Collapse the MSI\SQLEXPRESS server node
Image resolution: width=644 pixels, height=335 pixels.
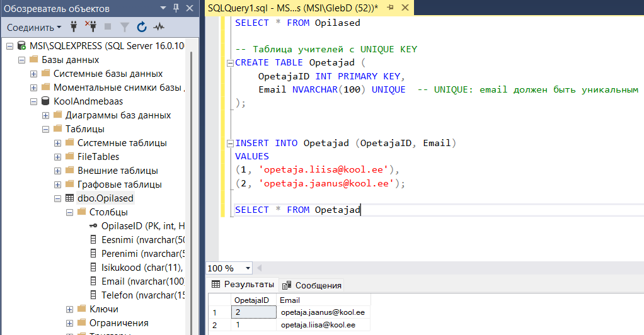point(10,47)
